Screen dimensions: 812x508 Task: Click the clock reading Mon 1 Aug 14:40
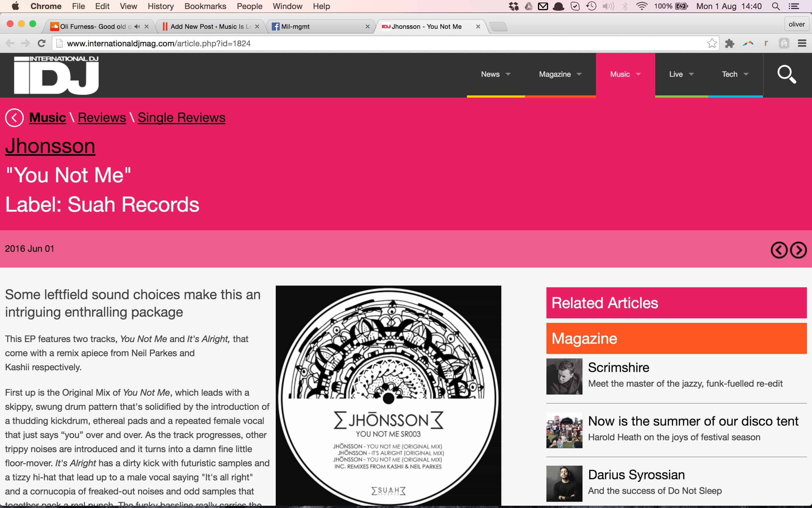click(729, 6)
